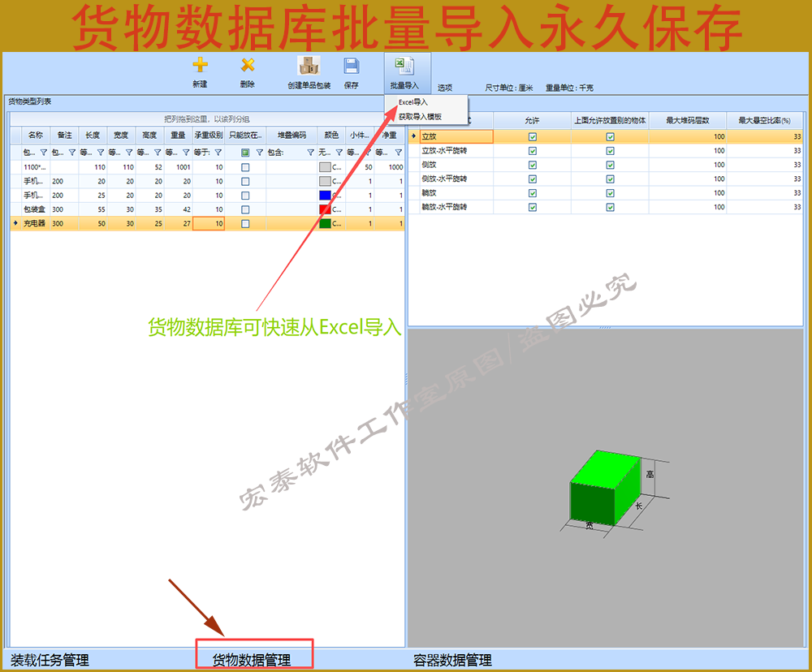Uncheck 允许 for 立放 orientation
The height and width of the screenshot is (672, 812).
point(533,136)
